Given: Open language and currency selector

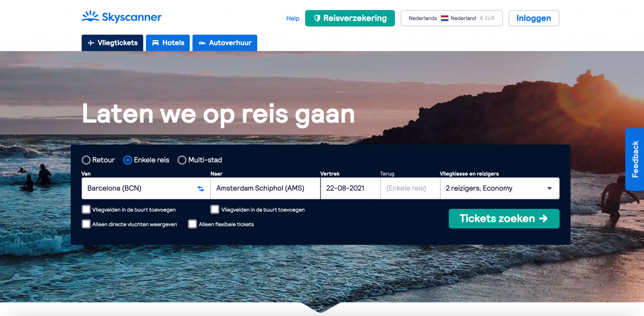Looking at the screenshot, I should (452, 18).
